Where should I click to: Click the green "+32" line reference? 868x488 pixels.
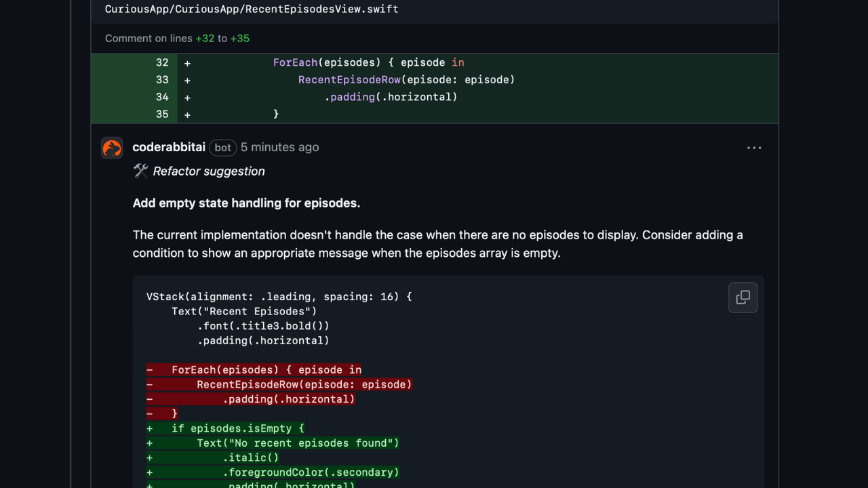205,39
